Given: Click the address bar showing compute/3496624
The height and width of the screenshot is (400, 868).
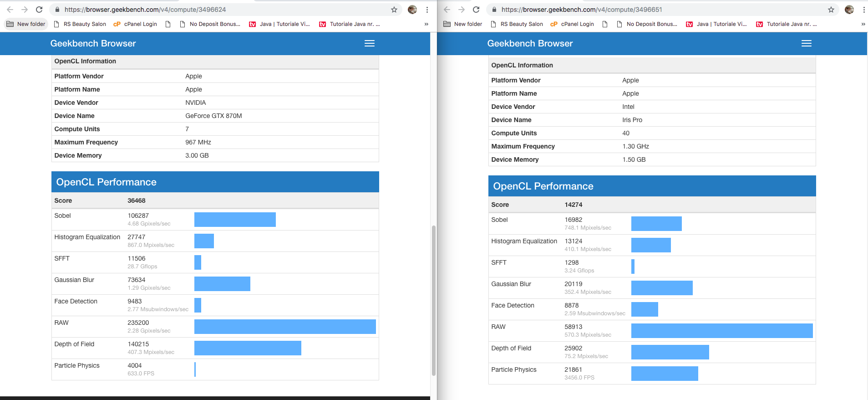Looking at the screenshot, I should pos(218,10).
